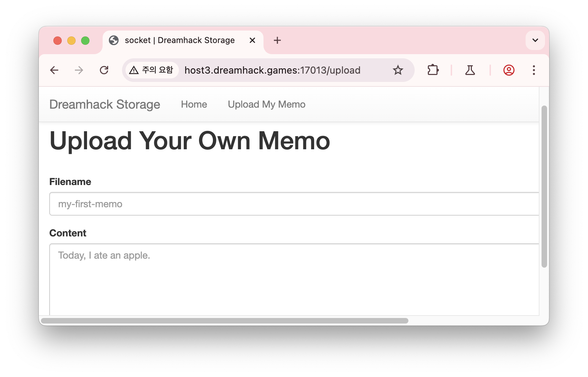The height and width of the screenshot is (377, 588).
Task: Close the current browser tab
Action: (x=252, y=40)
